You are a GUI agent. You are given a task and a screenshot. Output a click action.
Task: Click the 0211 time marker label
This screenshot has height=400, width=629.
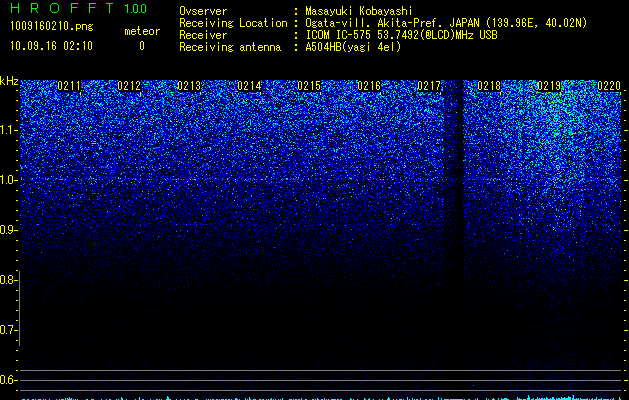69,86
